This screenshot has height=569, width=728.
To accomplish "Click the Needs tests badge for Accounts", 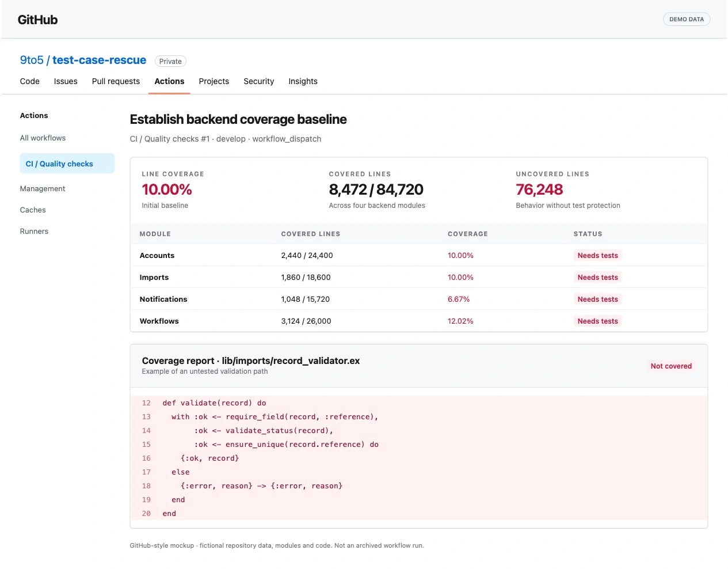I will pyautogui.click(x=598, y=255).
